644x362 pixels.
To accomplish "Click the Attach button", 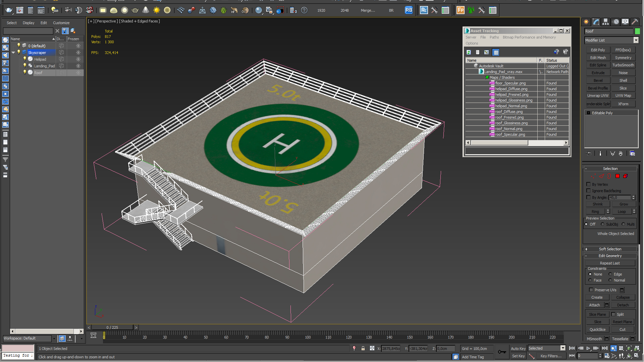I will [x=594, y=305].
